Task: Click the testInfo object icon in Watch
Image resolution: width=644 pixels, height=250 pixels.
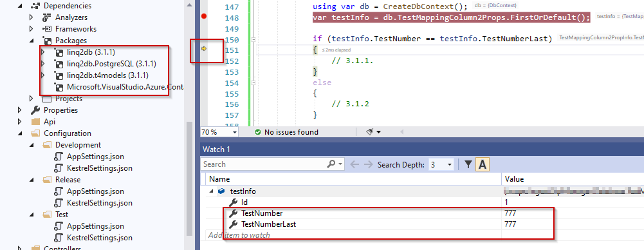Action: pos(221,191)
